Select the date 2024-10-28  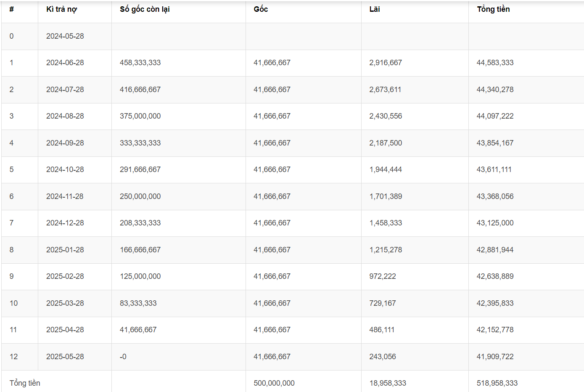click(65, 170)
